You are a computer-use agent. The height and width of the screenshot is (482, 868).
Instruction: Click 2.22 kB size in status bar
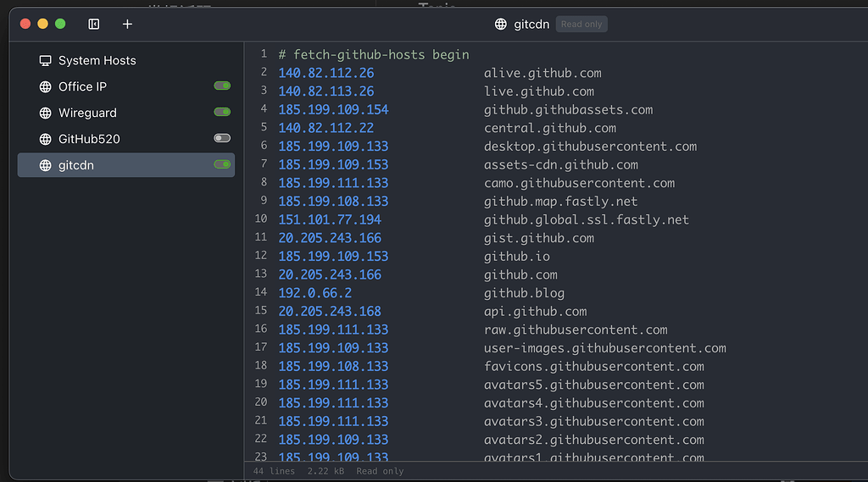[x=325, y=471]
